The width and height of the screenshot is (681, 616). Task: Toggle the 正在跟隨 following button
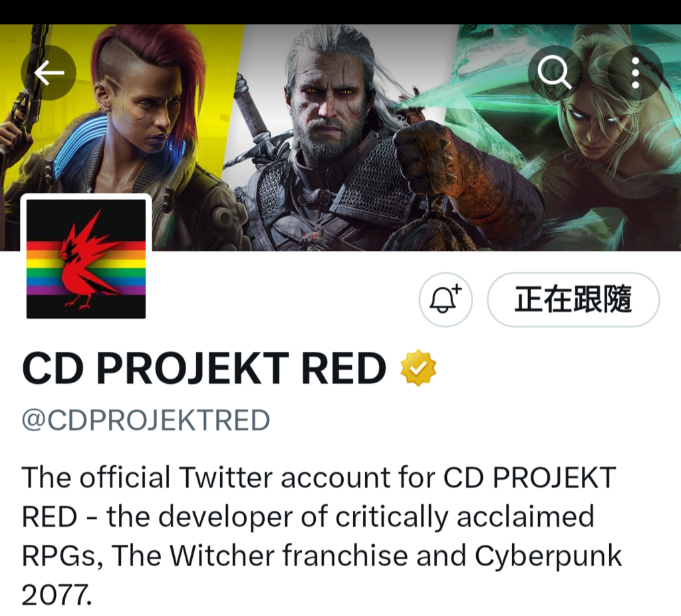pyautogui.click(x=573, y=299)
